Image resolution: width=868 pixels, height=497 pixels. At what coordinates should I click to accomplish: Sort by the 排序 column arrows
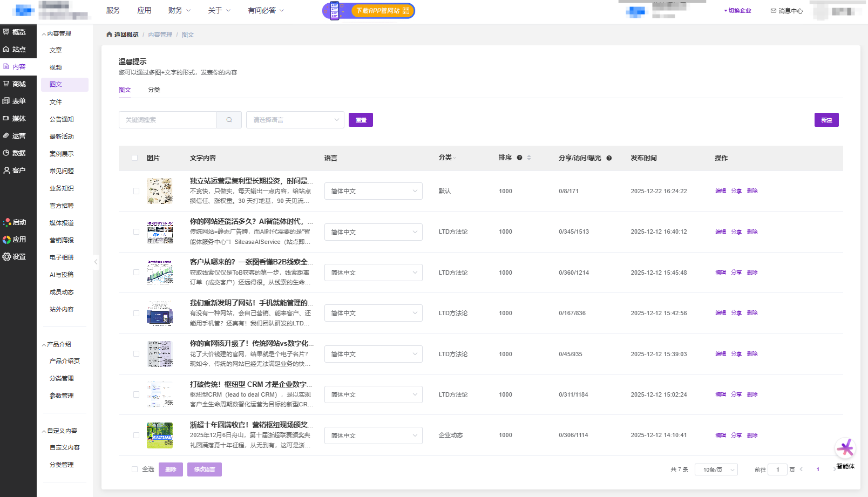529,158
